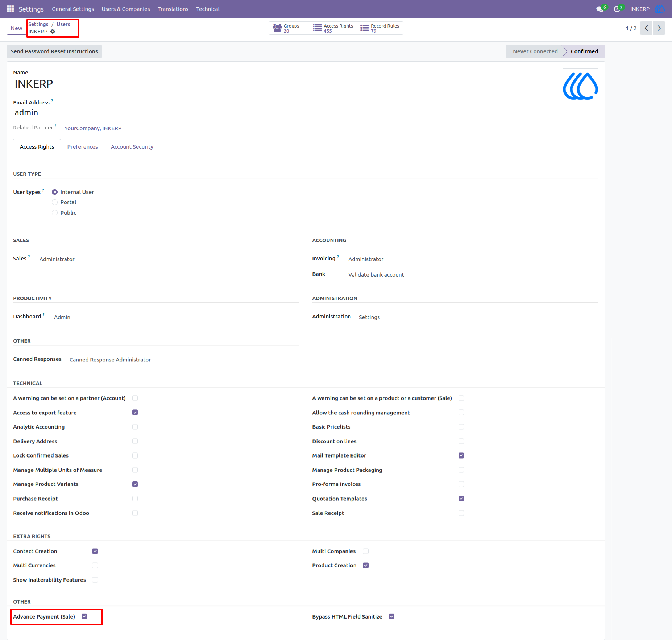Screen dimensions: 672x641
Task: Open the apps grid menu icon
Action: (10, 9)
